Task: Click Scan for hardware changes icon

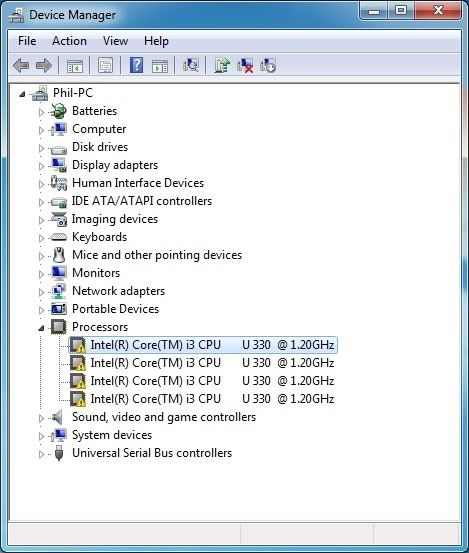Action: [191, 65]
